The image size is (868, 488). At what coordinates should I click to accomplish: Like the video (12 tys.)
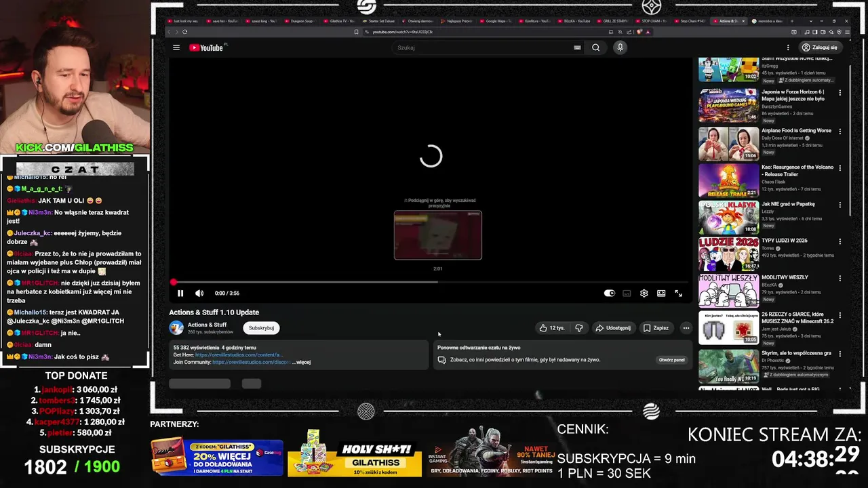point(551,328)
